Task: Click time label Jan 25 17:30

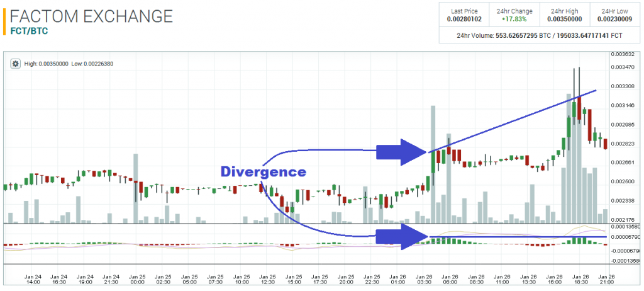Action: [x=319, y=280]
